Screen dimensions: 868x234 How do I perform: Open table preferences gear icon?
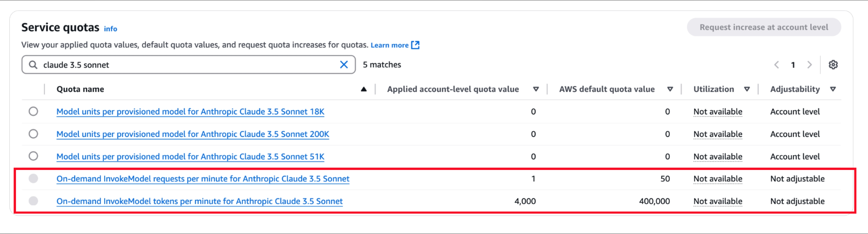click(x=833, y=65)
